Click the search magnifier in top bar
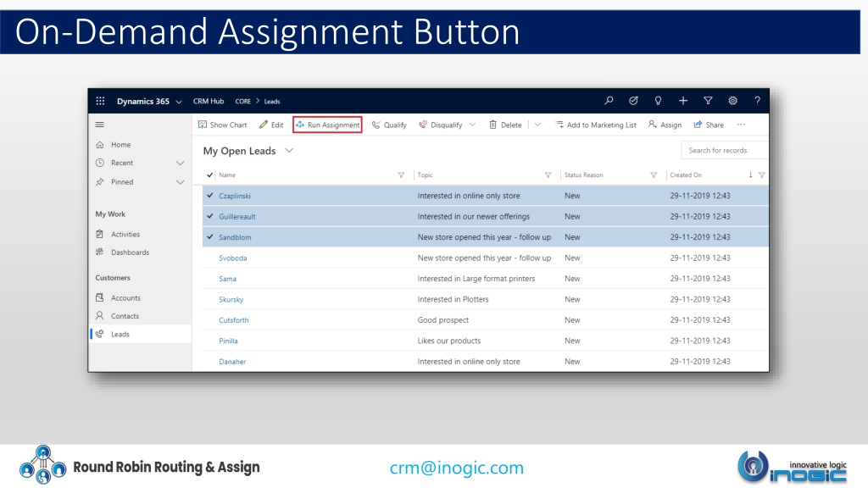 point(609,101)
